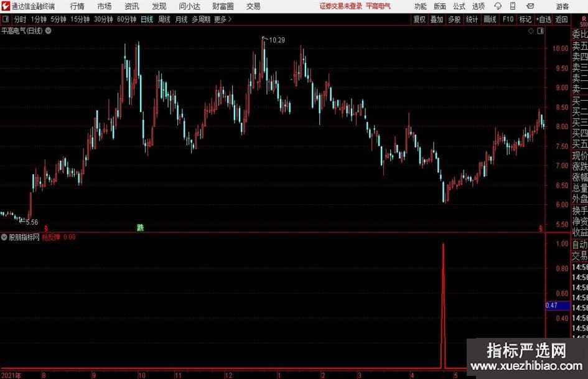Click the 游客 guest account label
This screenshot has width=588, height=379.
tap(562, 6)
